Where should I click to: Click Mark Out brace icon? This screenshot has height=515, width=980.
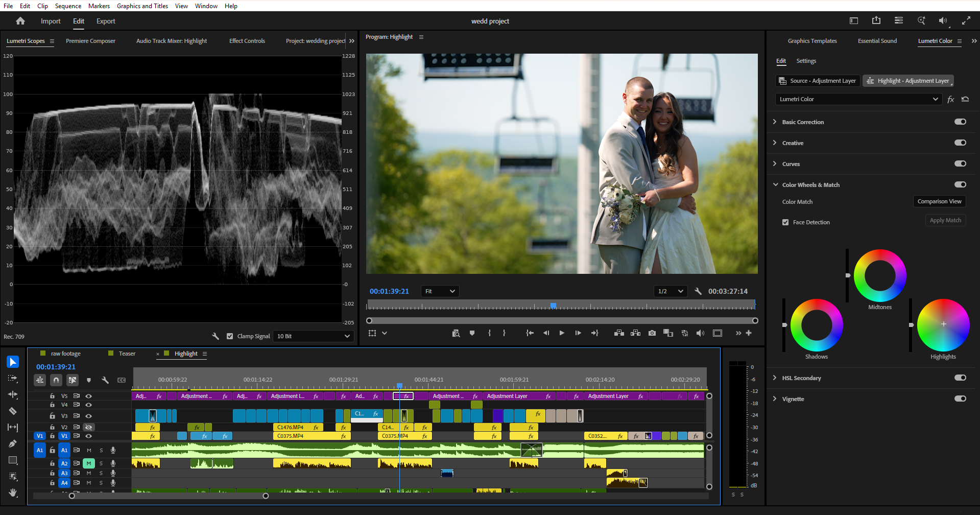point(504,333)
